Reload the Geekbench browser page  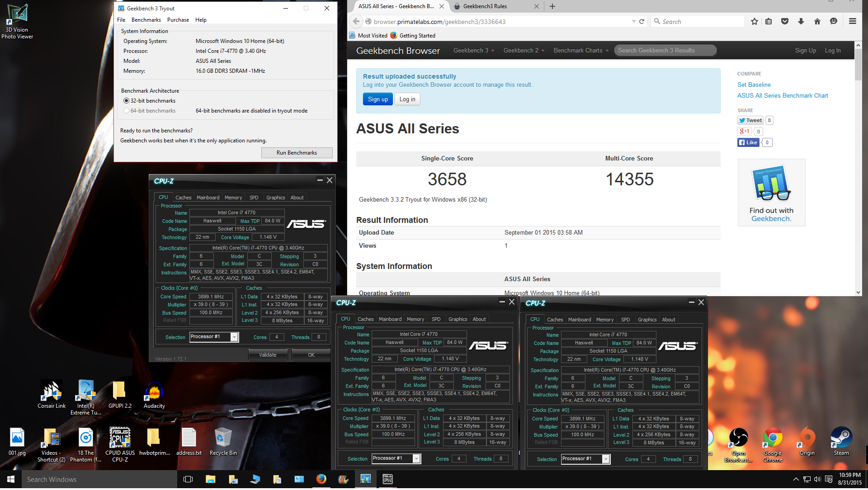click(642, 21)
